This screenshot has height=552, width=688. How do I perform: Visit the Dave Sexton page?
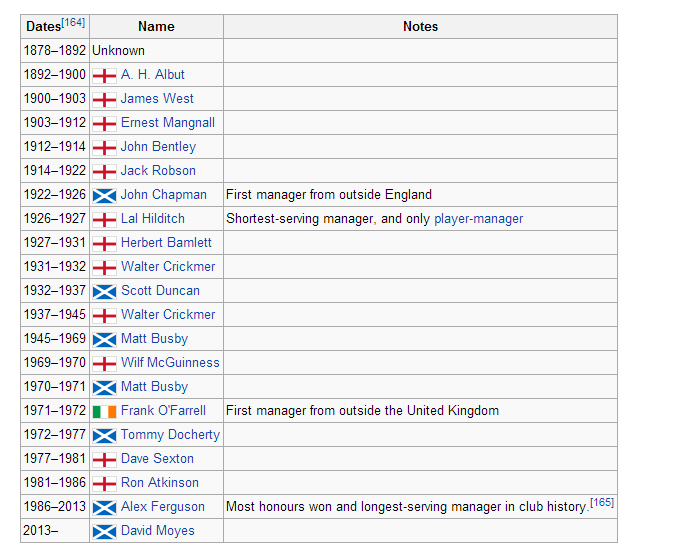click(x=157, y=459)
